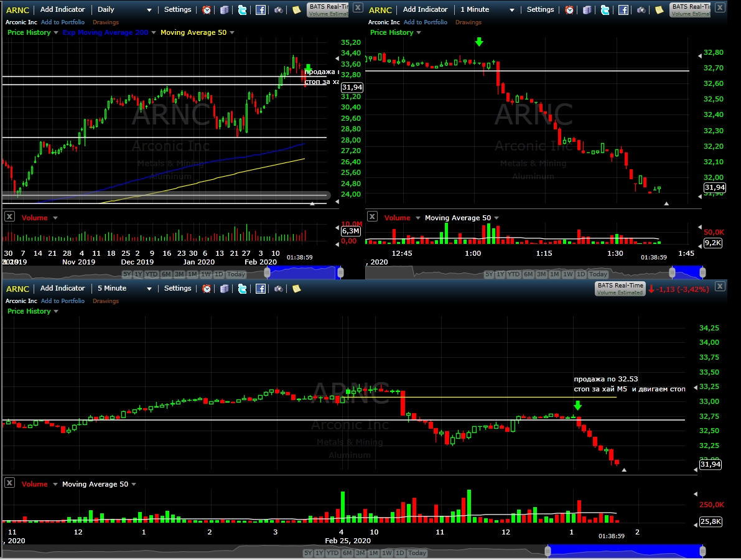
Task: Share 5 Minute chart via Twitter icon
Action: coord(243,289)
